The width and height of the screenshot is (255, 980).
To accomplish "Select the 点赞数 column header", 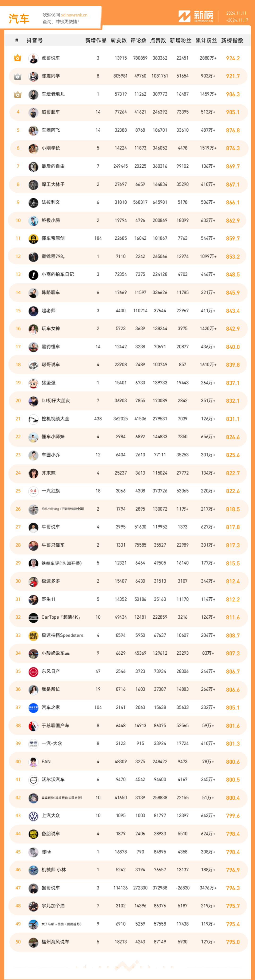I will pos(158,40).
